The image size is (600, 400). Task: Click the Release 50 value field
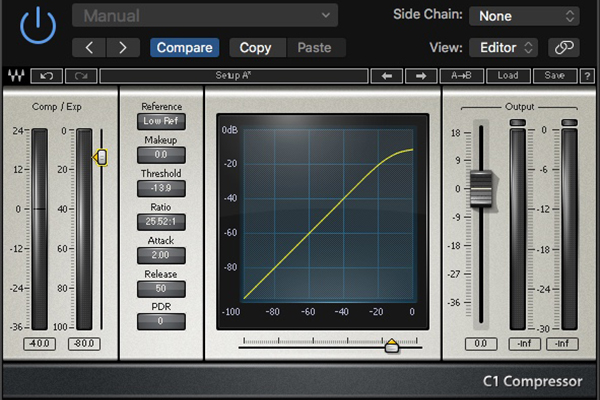pyautogui.click(x=161, y=289)
